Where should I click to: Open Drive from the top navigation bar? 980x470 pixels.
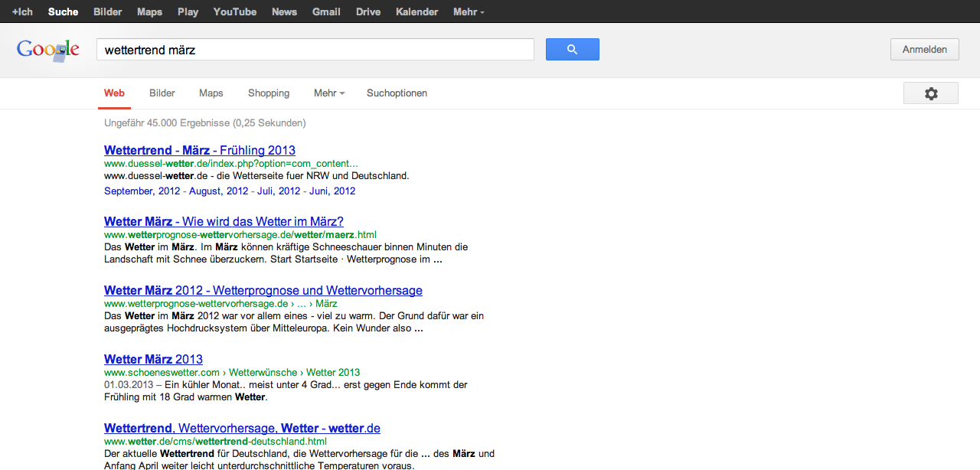pos(368,11)
